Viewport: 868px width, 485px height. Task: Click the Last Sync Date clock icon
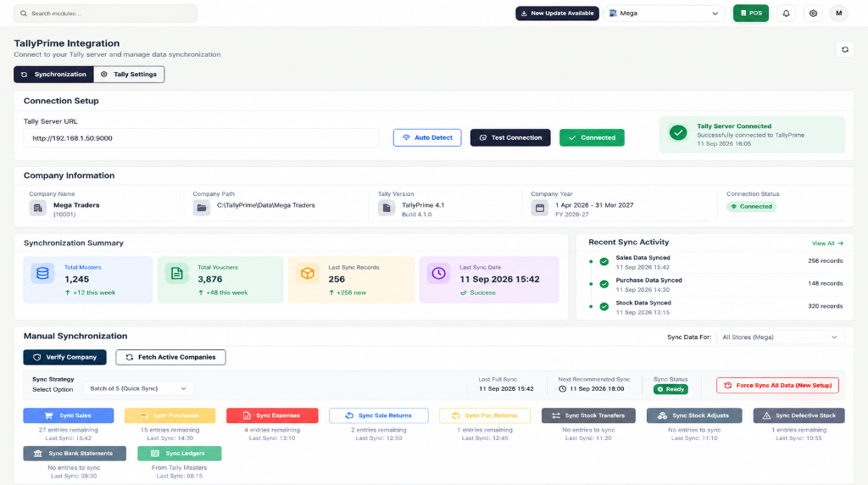click(x=438, y=273)
